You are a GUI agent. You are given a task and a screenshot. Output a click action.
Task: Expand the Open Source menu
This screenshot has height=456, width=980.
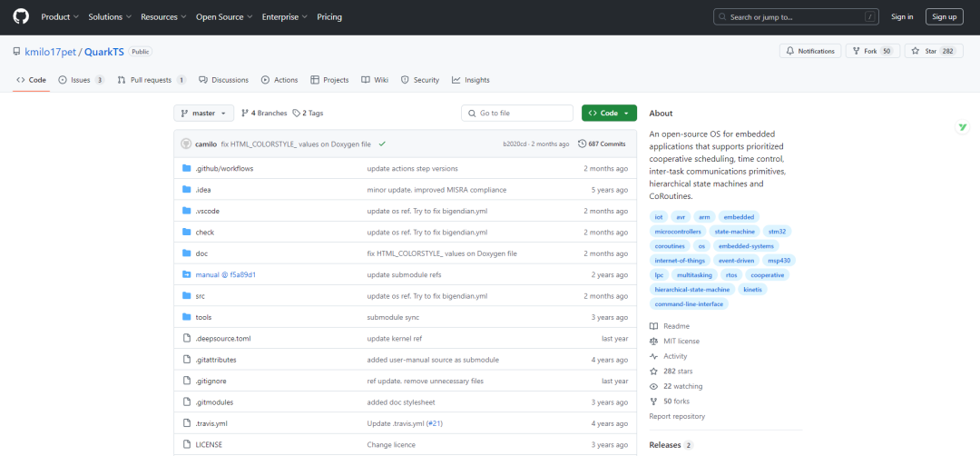coord(224,17)
